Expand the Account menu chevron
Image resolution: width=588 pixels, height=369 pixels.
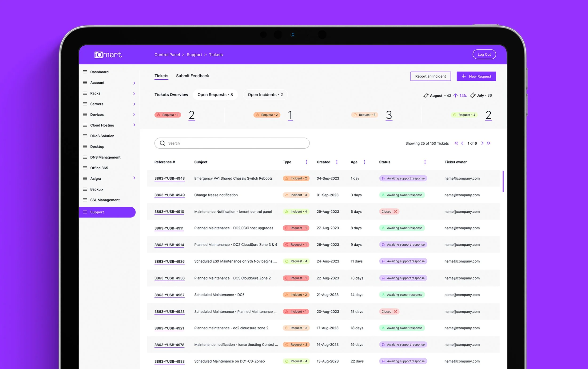tap(134, 83)
